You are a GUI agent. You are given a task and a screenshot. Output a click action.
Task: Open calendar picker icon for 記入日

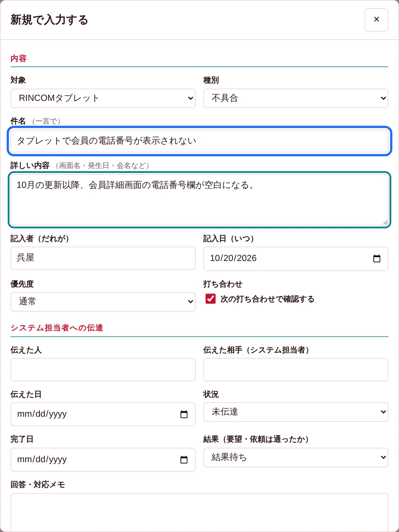(377, 259)
